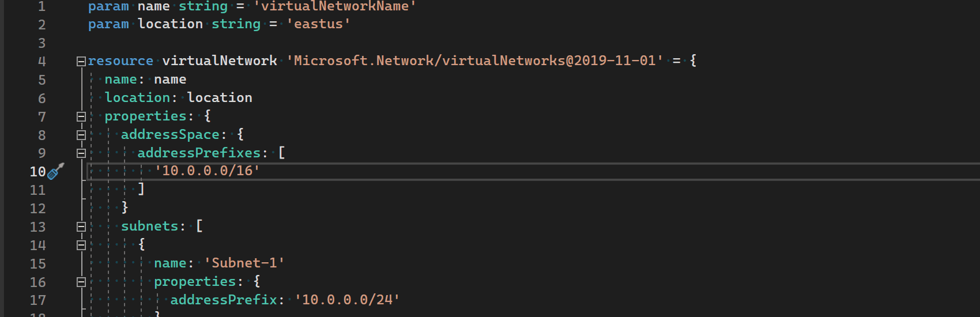The image size is (980, 317).
Task: Click the 'eastus' string value
Action: pyautogui.click(x=318, y=24)
